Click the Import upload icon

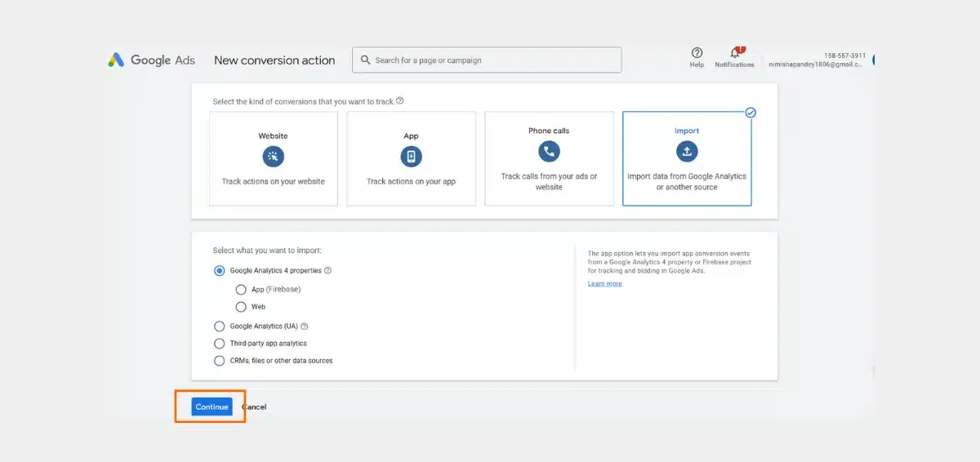(687, 151)
